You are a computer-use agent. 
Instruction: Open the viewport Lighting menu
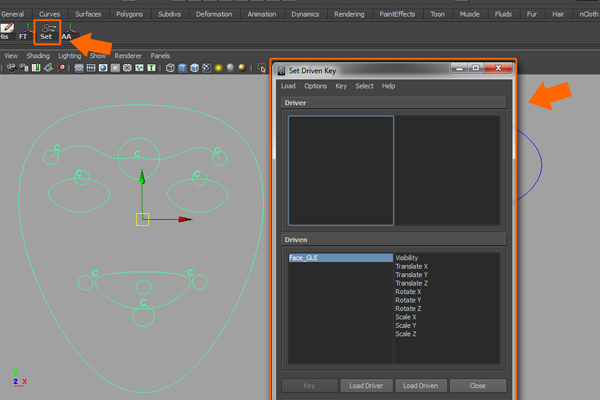point(70,56)
